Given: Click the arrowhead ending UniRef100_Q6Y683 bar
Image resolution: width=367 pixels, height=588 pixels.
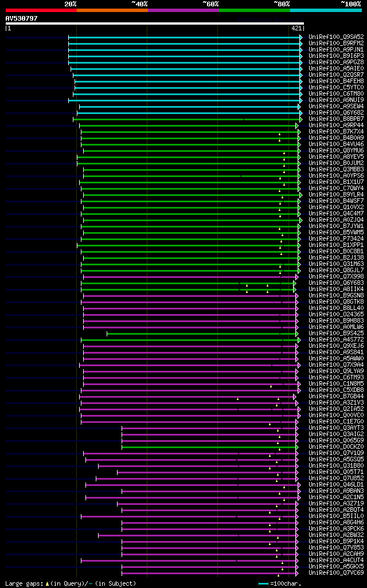Looking at the screenshot, I should click(x=295, y=284).
